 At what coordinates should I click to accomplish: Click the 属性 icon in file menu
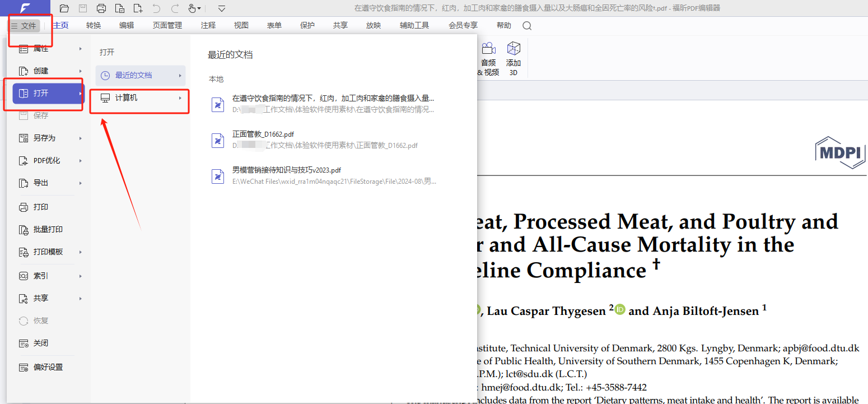(x=24, y=49)
